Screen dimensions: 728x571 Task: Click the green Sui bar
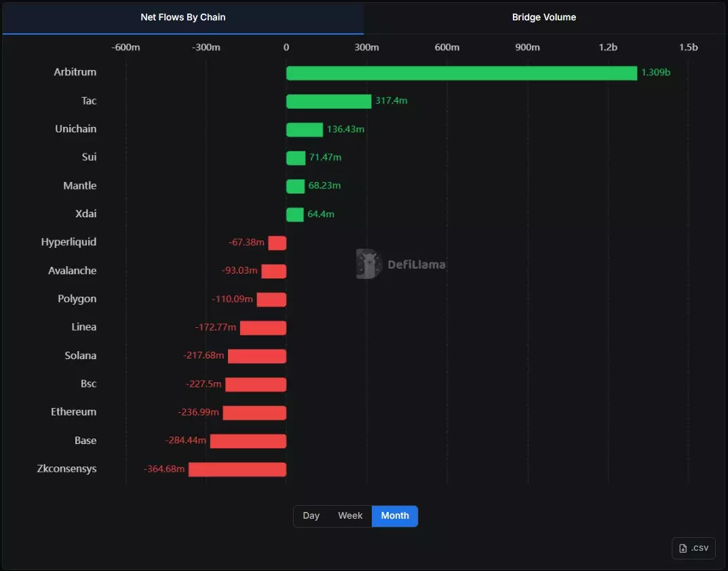(296, 158)
